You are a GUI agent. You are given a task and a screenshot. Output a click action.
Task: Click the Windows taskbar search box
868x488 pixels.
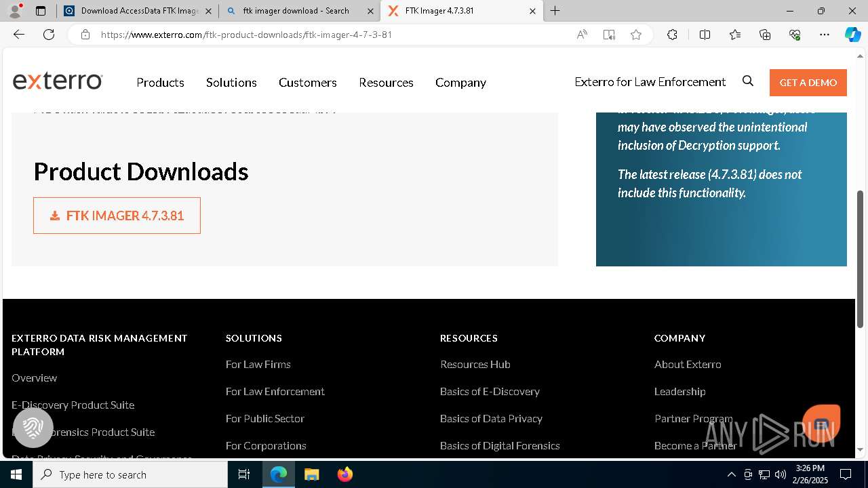[x=130, y=474]
